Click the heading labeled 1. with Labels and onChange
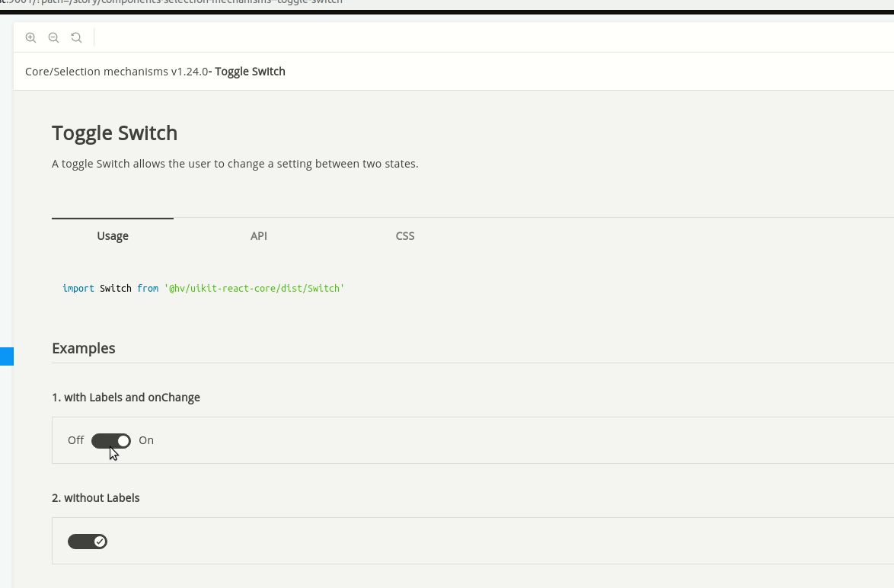The width and height of the screenshot is (894, 588). 126,397
